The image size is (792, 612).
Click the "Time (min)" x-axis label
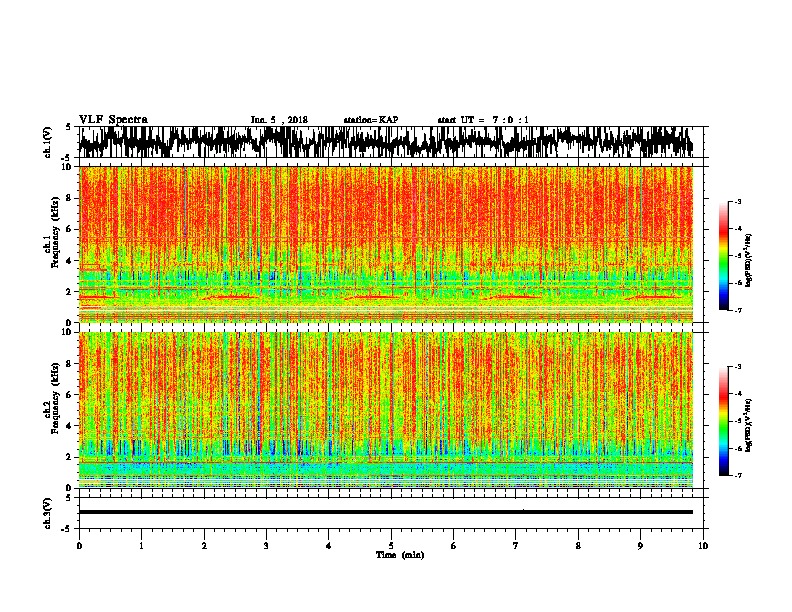click(x=400, y=555)
